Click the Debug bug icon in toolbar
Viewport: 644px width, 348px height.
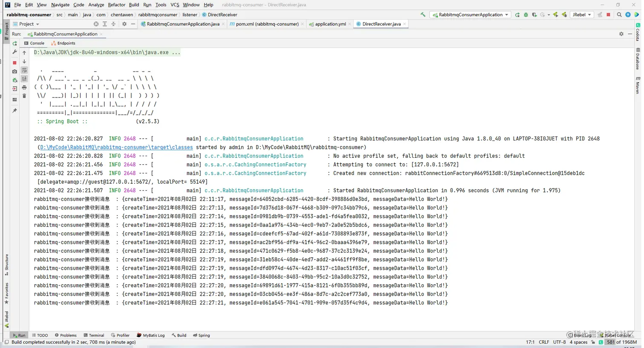tap(526, 15)
